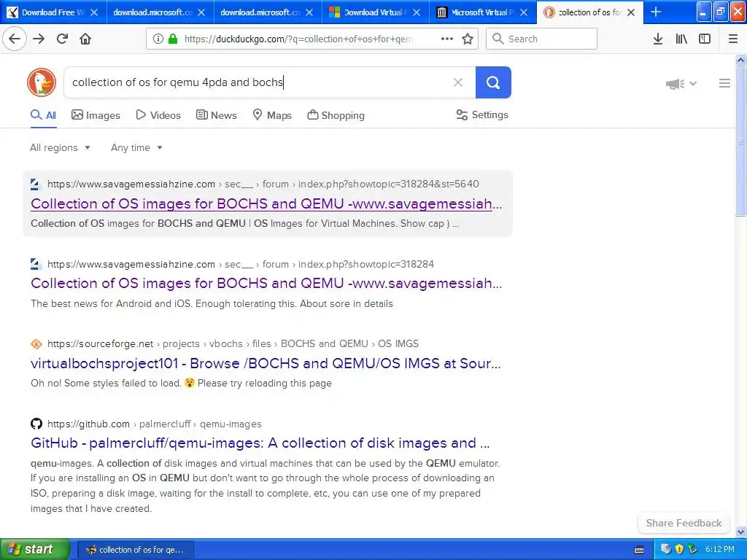Click the page scrollbar up arrow

coord(740,60)
